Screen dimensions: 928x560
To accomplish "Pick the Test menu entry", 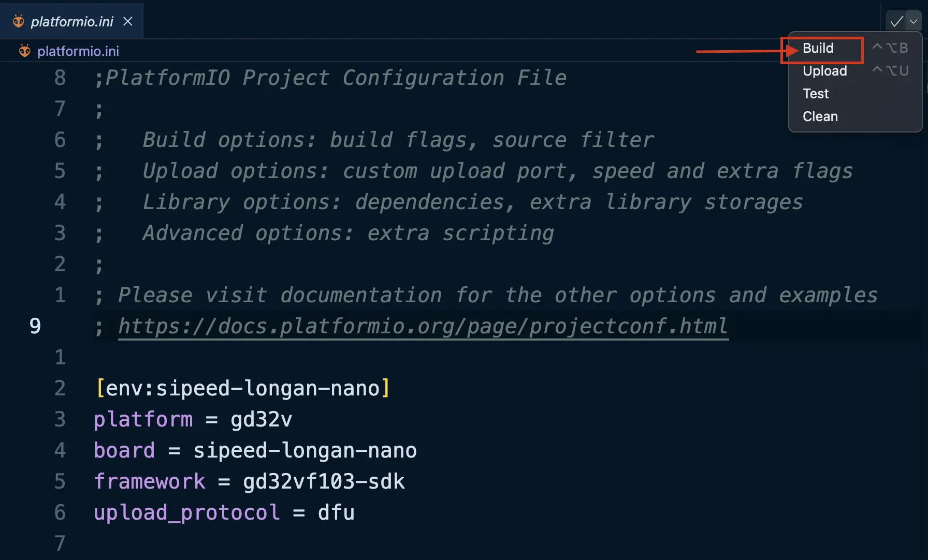I will 816,94.
